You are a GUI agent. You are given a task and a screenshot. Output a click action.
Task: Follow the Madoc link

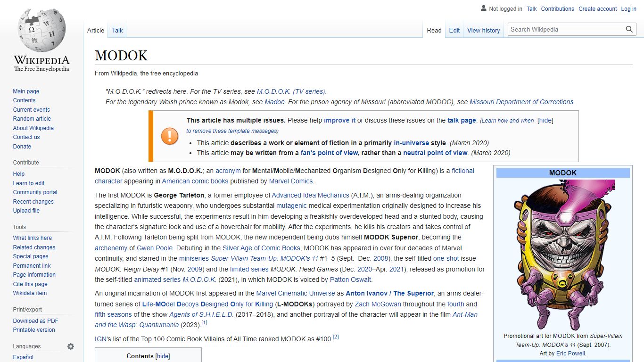tap(274, 102)
